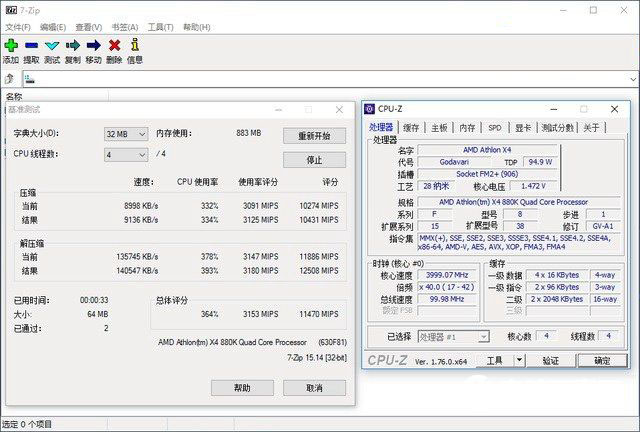Minimize the CPU-Z window

[554, 109]
